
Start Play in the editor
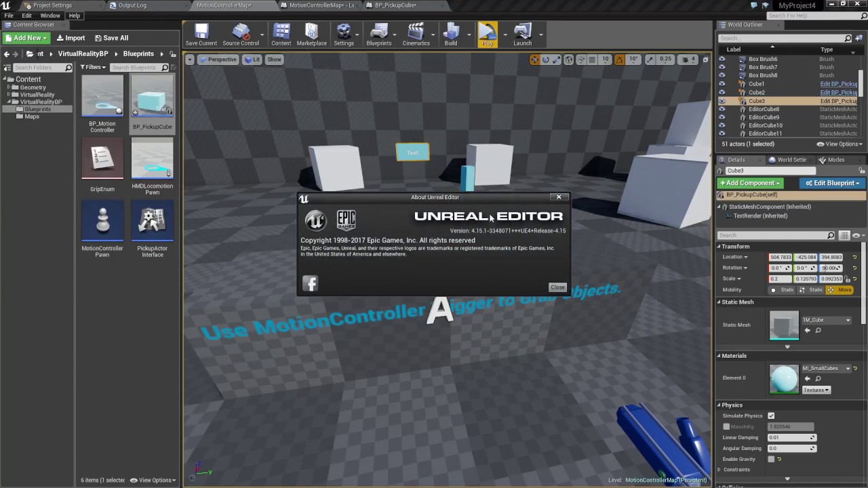pyautogui.click(x=488, y=35)
